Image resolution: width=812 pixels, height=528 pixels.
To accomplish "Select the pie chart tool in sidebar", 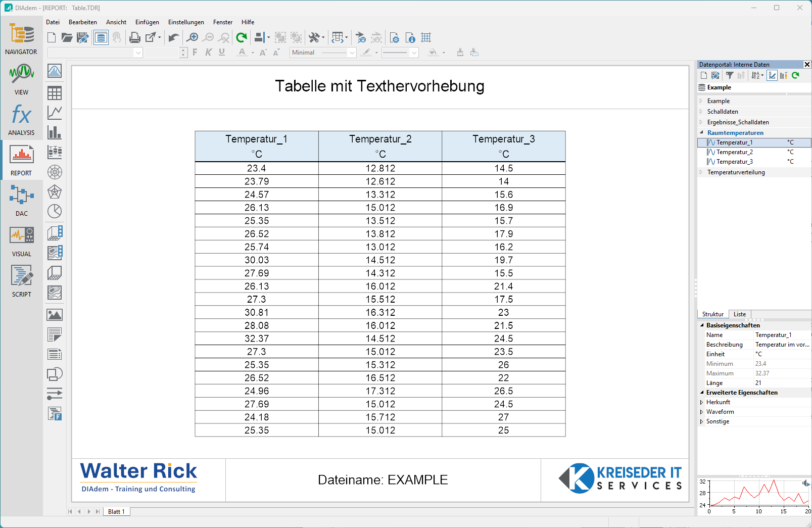I will click(x=55, y=211).
